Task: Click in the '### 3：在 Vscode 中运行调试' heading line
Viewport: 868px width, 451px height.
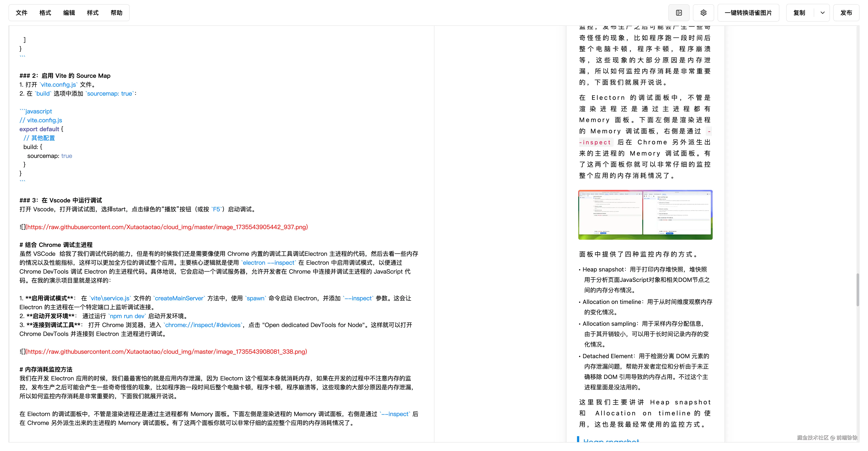Action: [61, 200]
